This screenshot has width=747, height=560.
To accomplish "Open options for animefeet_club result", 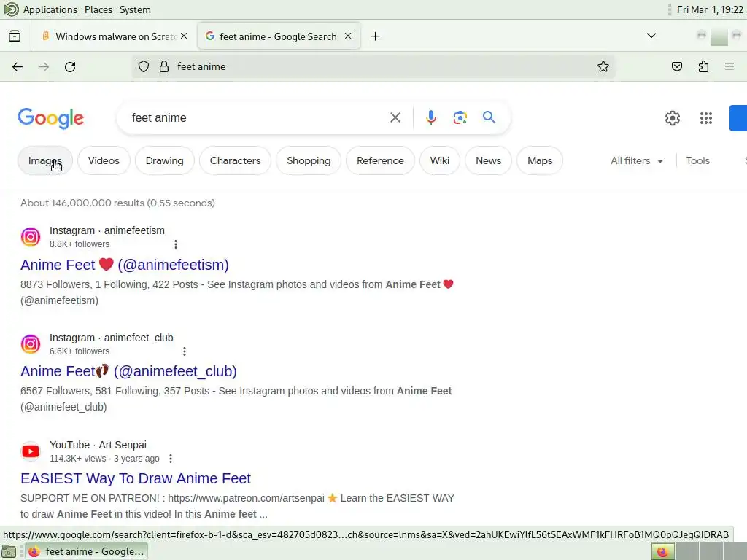I will 185,351.
